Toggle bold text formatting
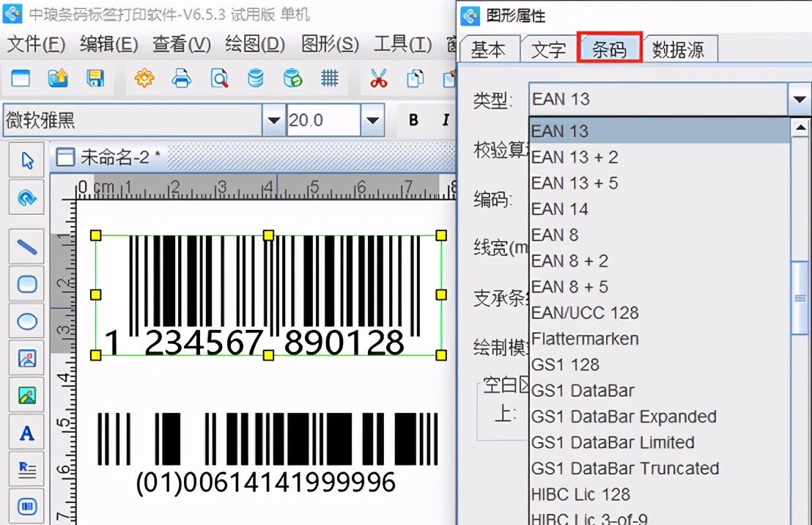 (413, 120)
